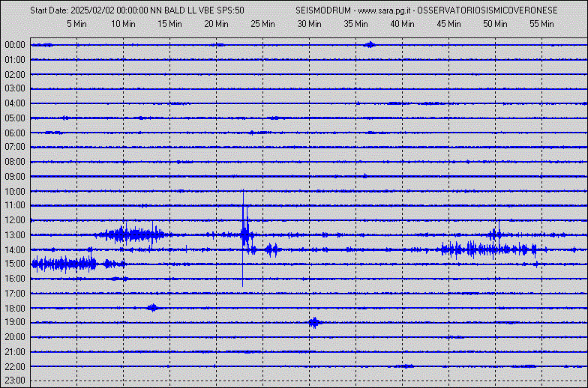The height and width of the screenshot is (388, 588).
Task: Click the 02:00 hour label
Action: coord(15,75)
